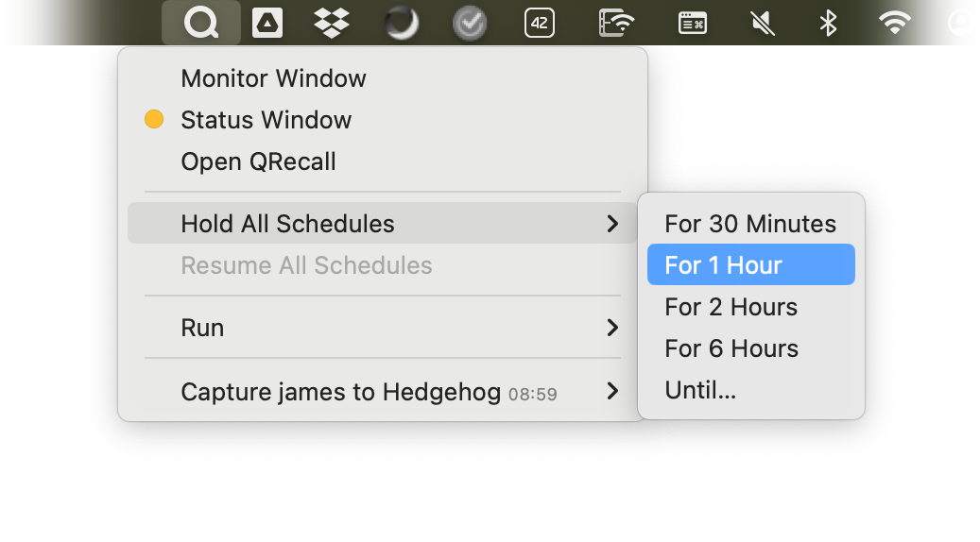Open Capture james to Hedgehog item
The width and height of the screenshot is (980, 542).
pyautogui.click(x=383, y=392)
